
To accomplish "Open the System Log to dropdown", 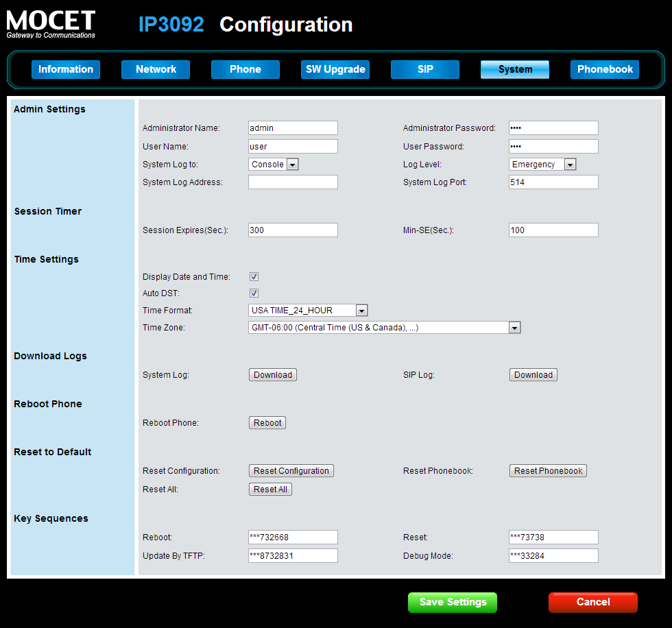I will (274, 165).
